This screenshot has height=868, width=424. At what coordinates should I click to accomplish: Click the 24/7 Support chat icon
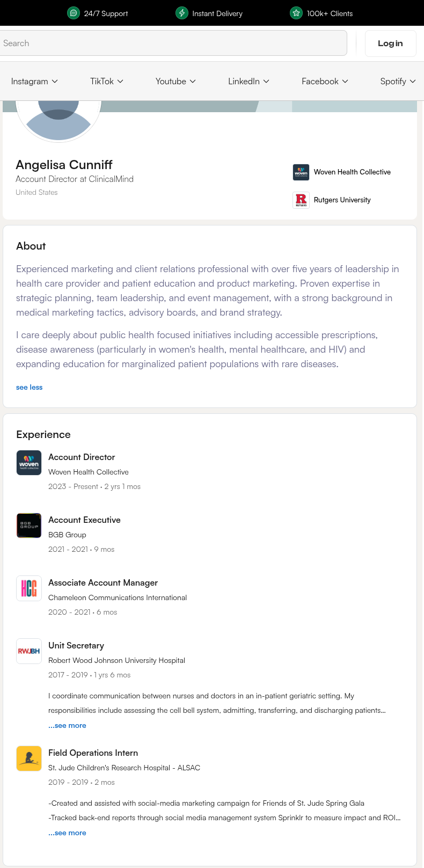tap(74, 13)
